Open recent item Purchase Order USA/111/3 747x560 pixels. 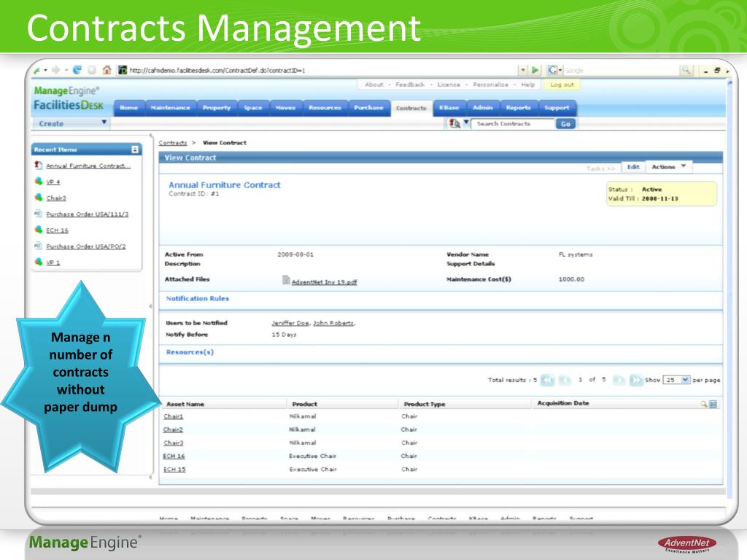(x=88, y=214)
